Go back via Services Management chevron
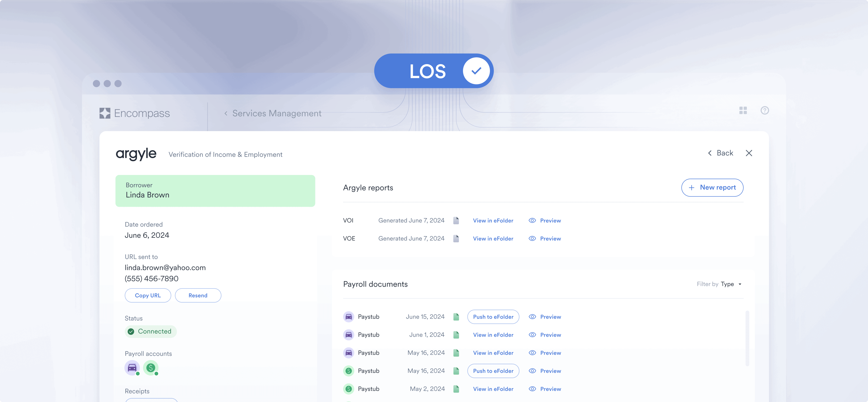This screenshot has width=868, height=402. (226, 114)
